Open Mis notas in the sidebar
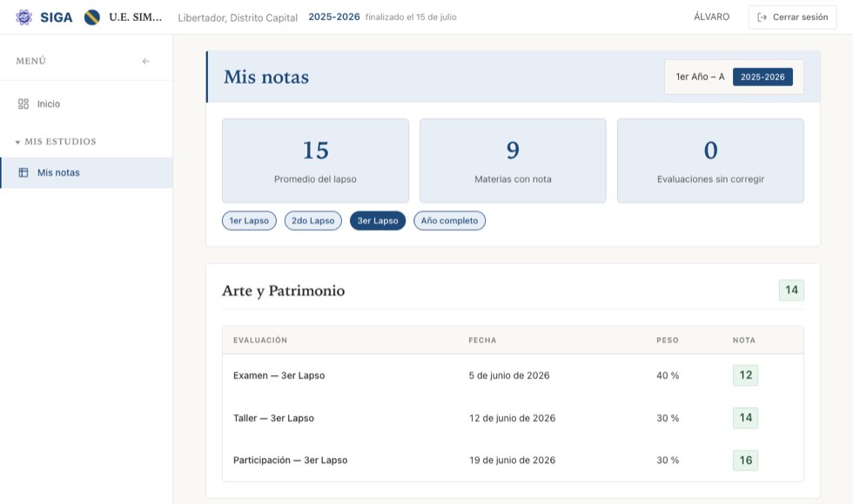Screen dimensions: 853x504 (x=86, y=172)
